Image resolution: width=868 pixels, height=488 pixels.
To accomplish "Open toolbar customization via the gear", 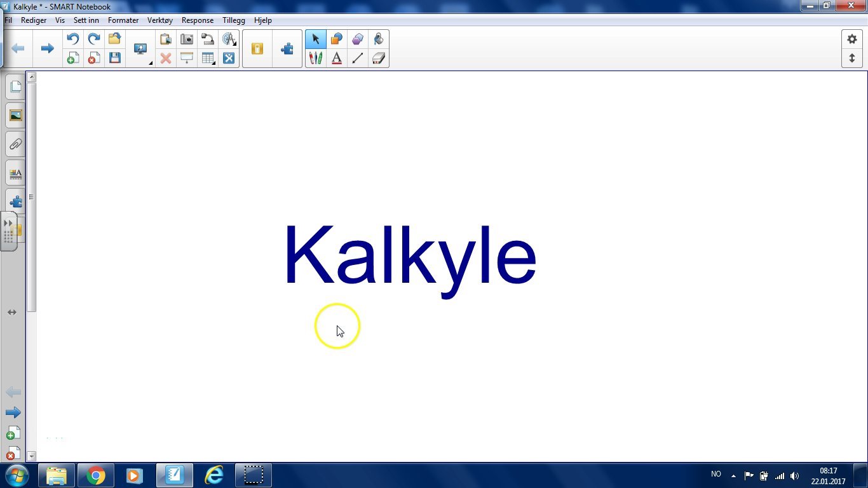I will click(x=852, y=39).
